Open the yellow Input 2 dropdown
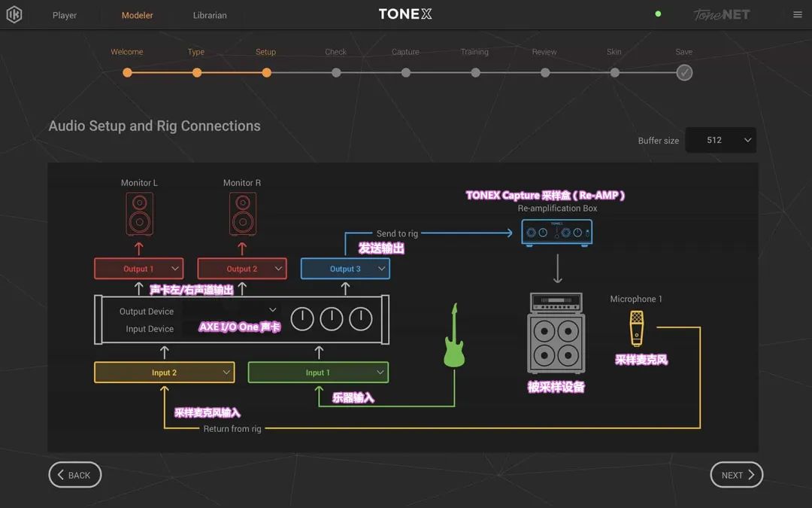This screenshot has height=508, width=812. tap(164, 373)
